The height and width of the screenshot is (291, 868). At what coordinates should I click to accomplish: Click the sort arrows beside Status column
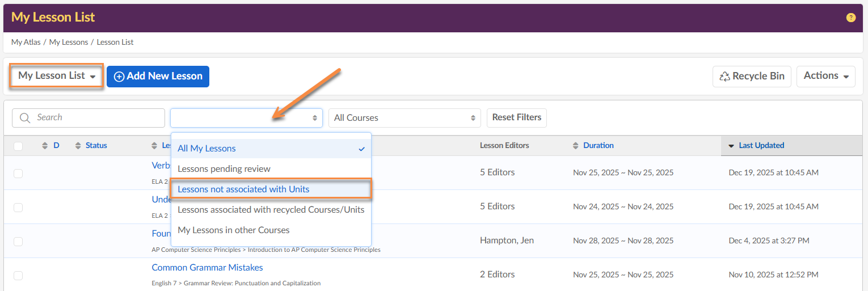78,146
